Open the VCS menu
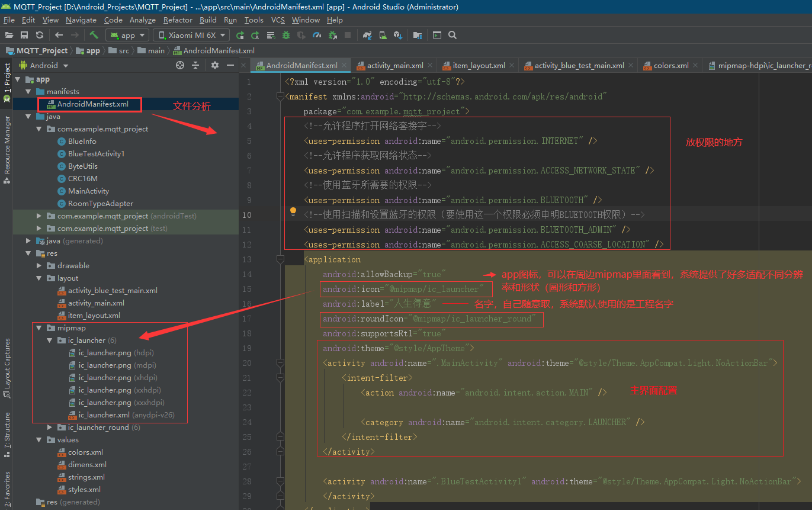 [278, 20]
